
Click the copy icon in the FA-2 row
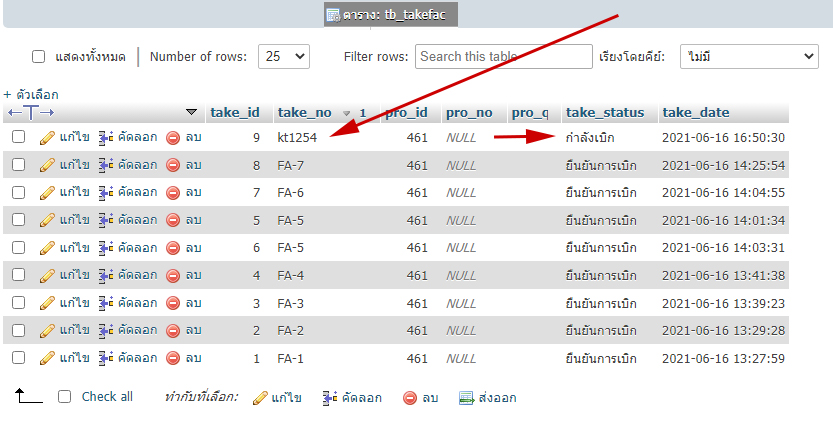click(106, 331)
